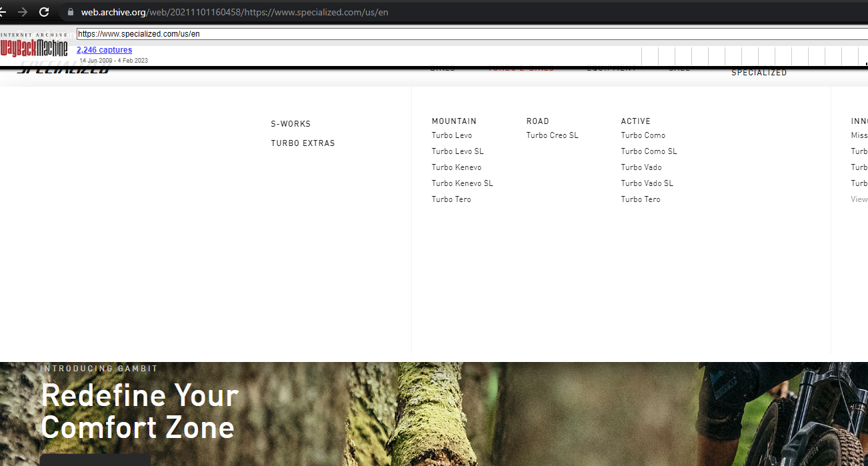Choose Turbo Como SL link
The height and width of the screenshot is (466, 868).
[x=649, y=151]
